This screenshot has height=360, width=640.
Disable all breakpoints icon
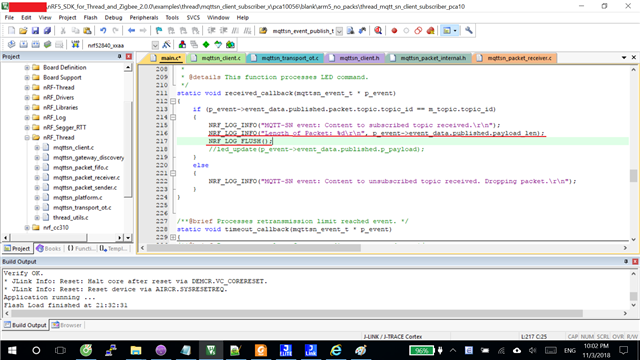point(418,31)
